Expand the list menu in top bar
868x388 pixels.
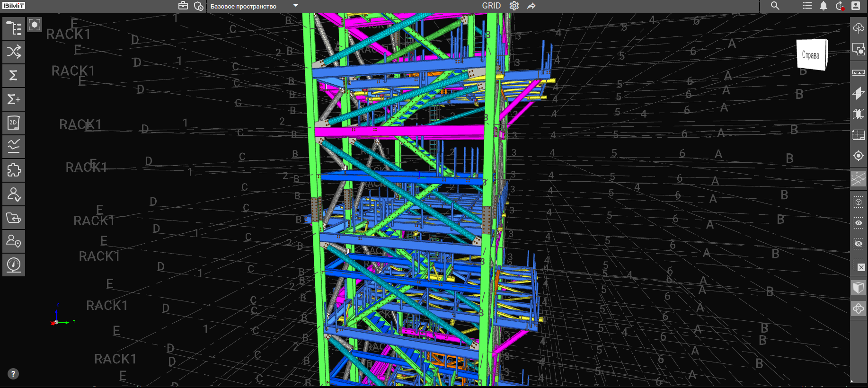pyautogui.click(x=807, y=6)
